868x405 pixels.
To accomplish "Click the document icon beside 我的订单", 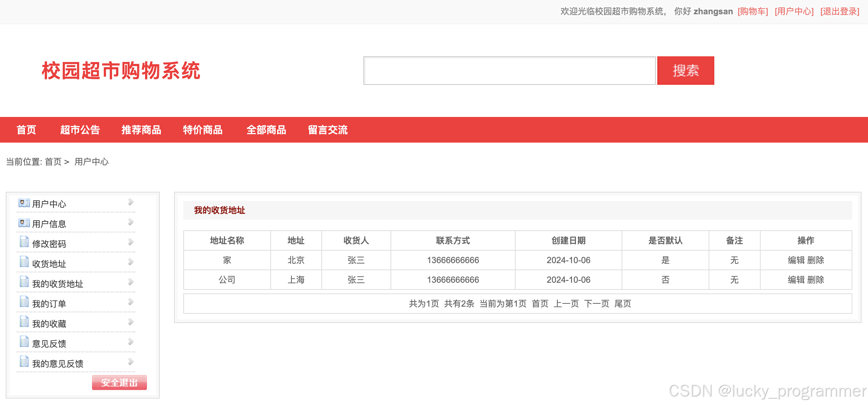I will 24,302.
